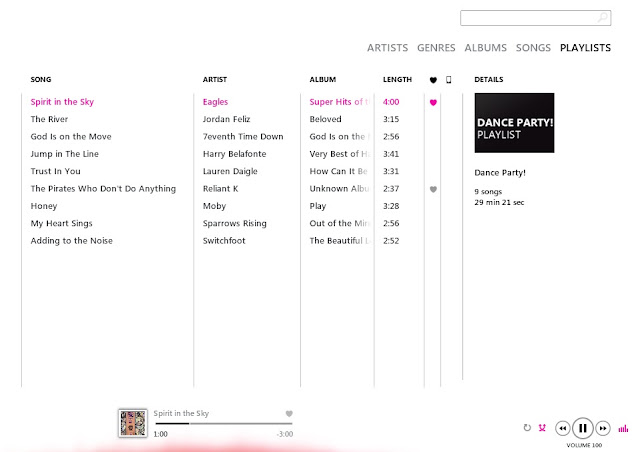Click the 9 songs count text
The width and height of the screenshot is (640, 452).
coord(488,191)
